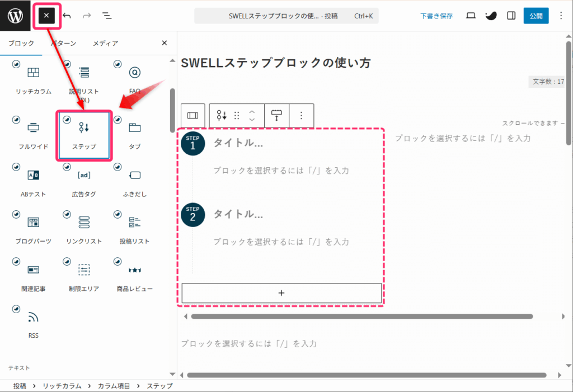The height and width of the screenshot is (392, 573).
Task: Click the move up/down arrows in block toolbar
Action: [x=252, y=115]
